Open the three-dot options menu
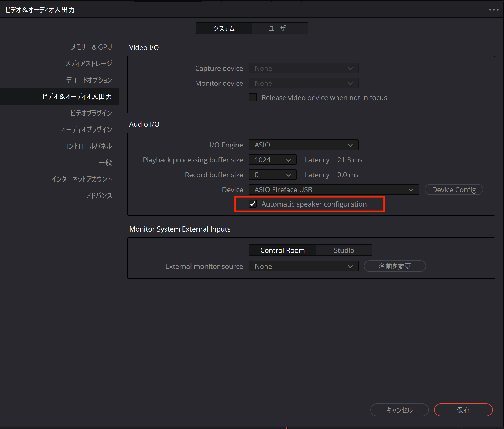504x429 pixels. click(494, 10)
